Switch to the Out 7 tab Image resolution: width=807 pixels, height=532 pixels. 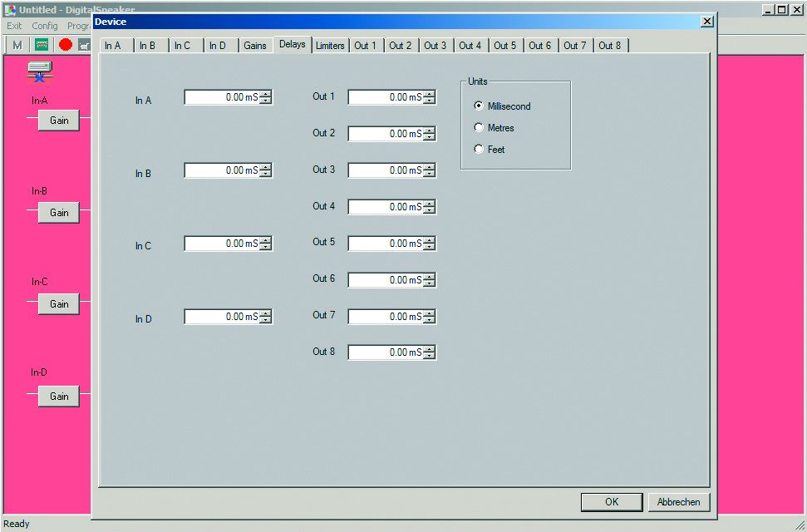[x=575, y=46]
